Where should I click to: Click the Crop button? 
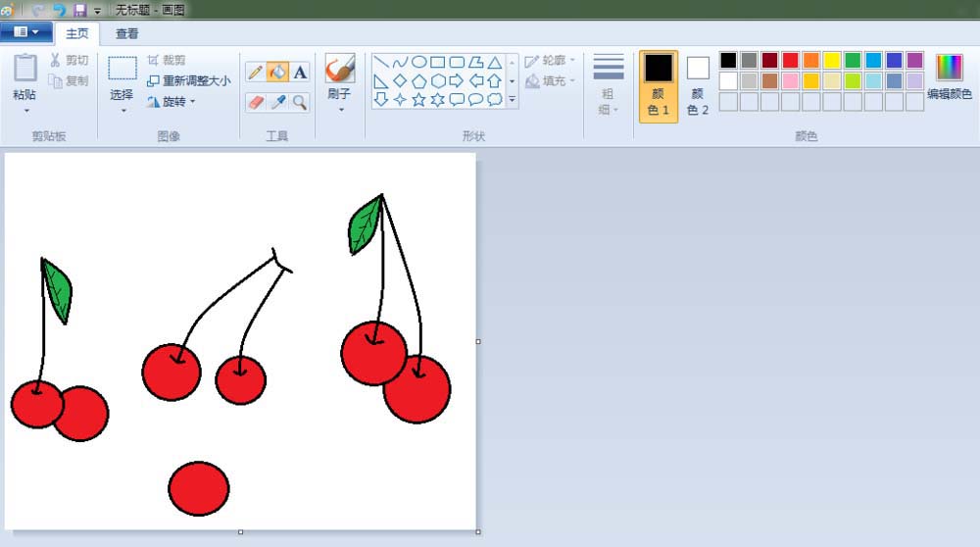[167, 60]
